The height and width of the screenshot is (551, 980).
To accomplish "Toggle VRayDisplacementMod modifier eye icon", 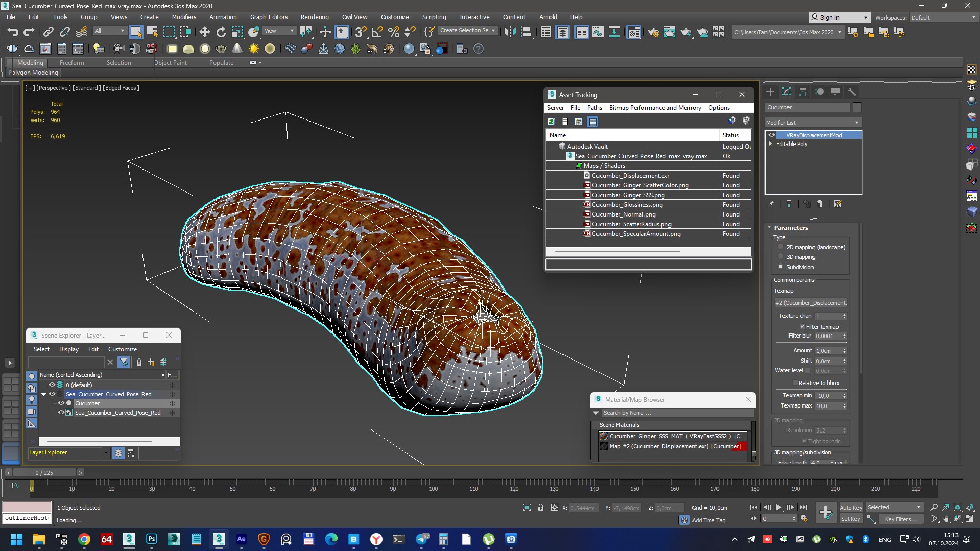I will coord(772,135).
